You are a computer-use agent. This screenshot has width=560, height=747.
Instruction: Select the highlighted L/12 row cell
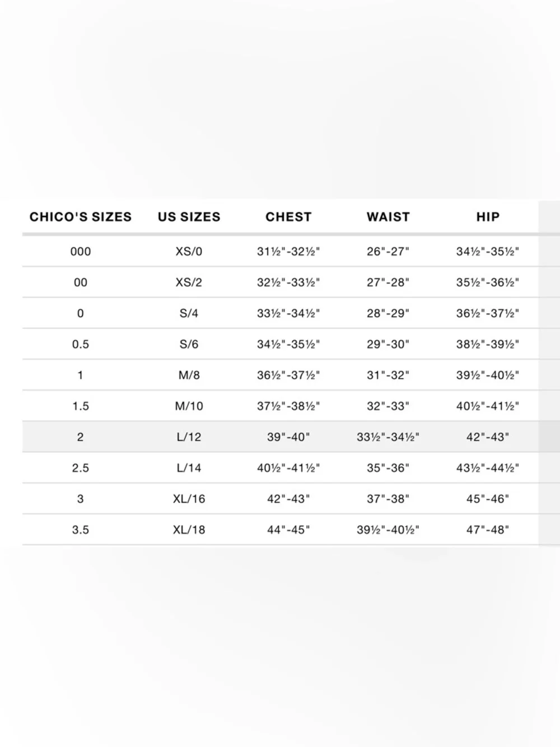pos(189,437)
